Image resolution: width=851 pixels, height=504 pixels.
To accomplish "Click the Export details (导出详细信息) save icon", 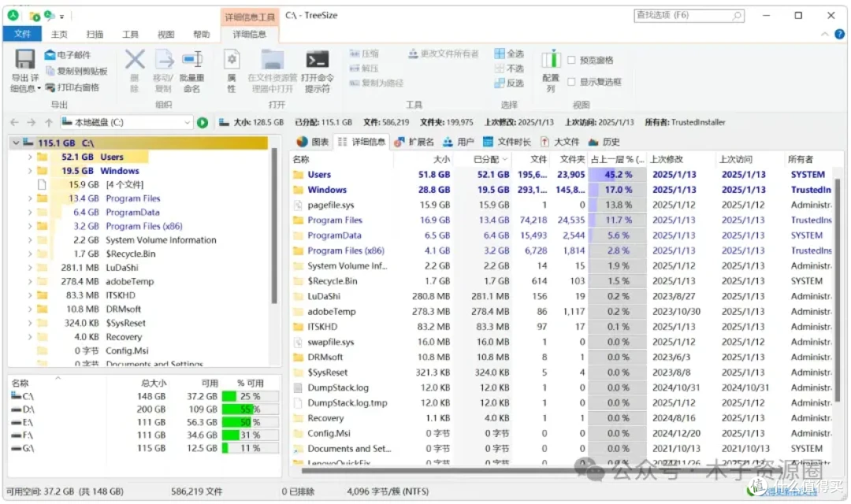I will (24, 60).
